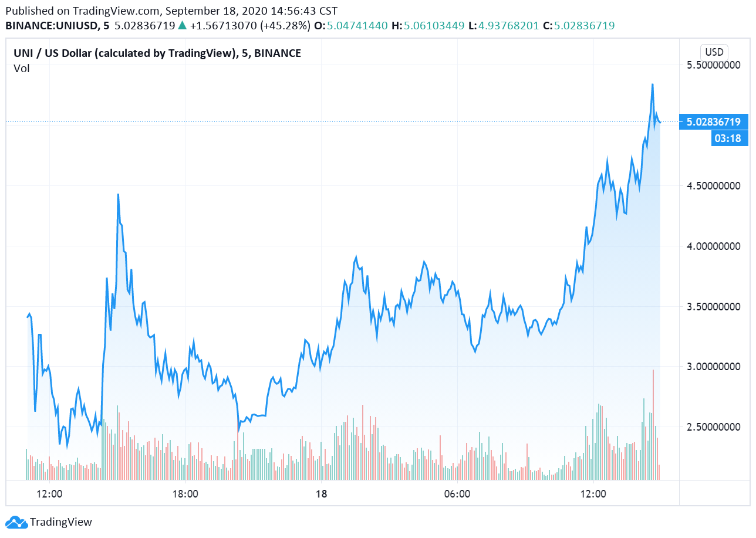Click the 4.00000000 price axis label
Viewport: 756px width, 538px height.
coord(714,246)
